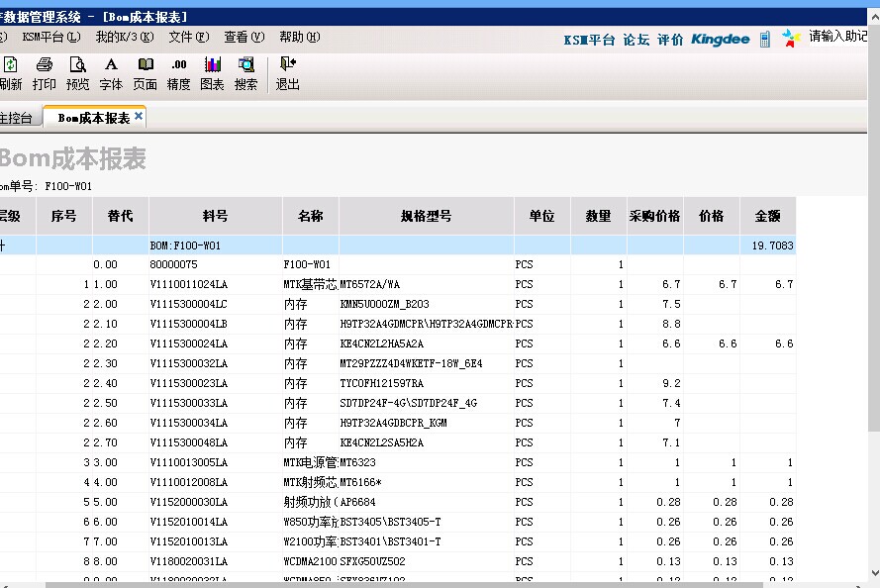Click spec cell TYC0FH121597RA
Screen dimensions: 880x588
pos(427,383)
